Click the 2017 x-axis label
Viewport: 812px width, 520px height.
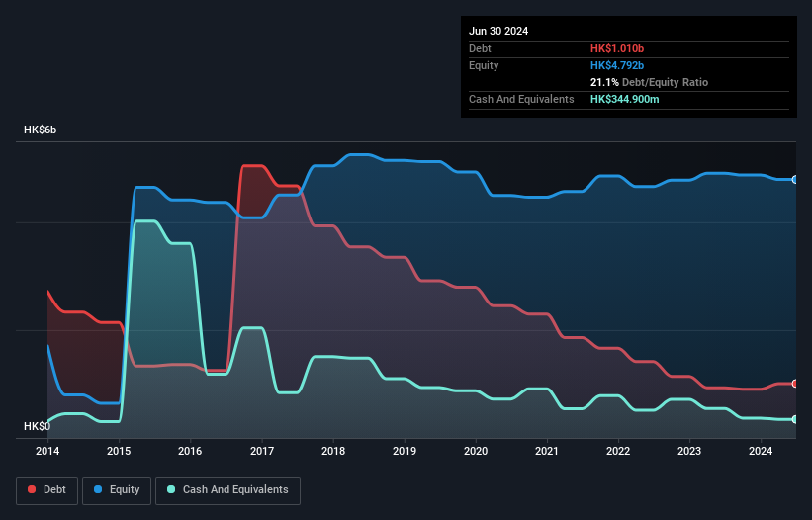(x=262, y=451)
